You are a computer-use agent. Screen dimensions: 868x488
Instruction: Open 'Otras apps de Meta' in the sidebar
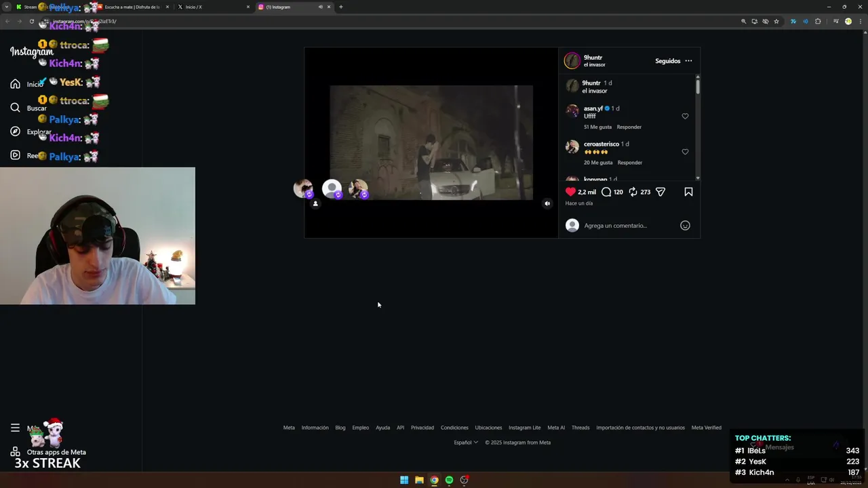tap(47, 452)
